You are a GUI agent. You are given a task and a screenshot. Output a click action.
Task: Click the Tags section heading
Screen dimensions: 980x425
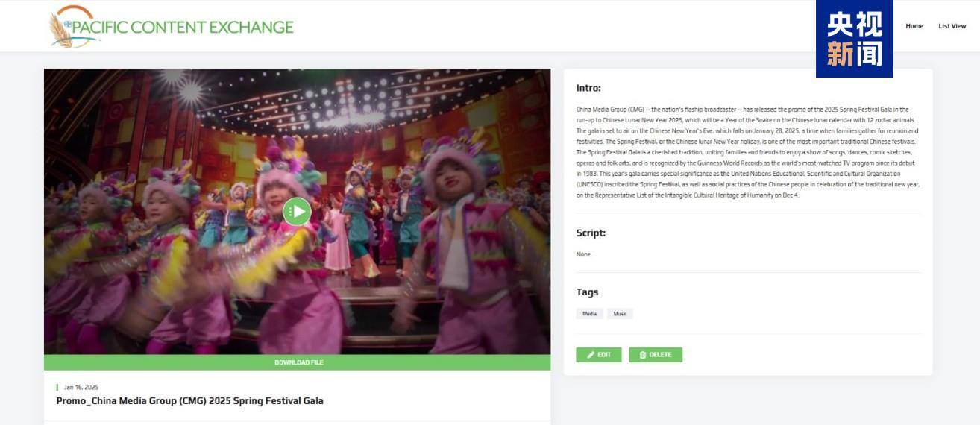coord(587,292)
